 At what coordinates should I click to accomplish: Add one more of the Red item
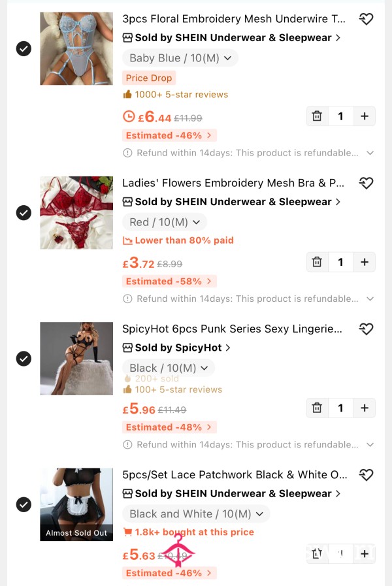[364, 262]
